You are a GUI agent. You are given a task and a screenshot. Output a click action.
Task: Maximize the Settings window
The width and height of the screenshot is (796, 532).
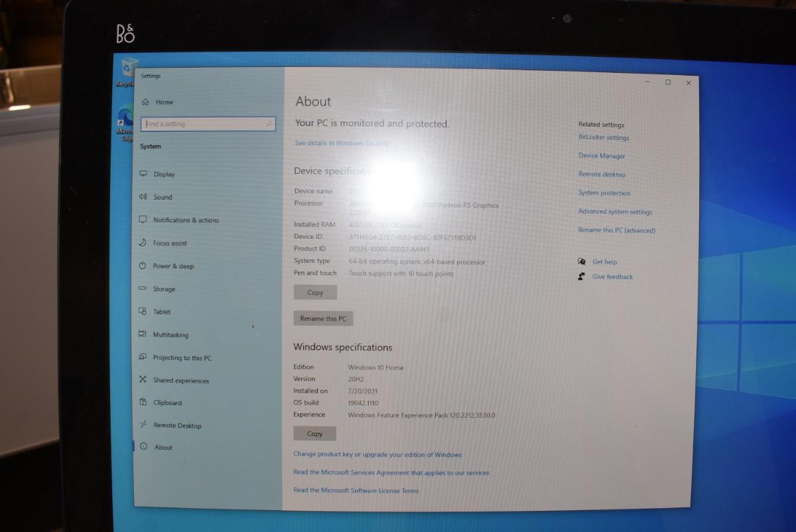click(x=668, y=82)
